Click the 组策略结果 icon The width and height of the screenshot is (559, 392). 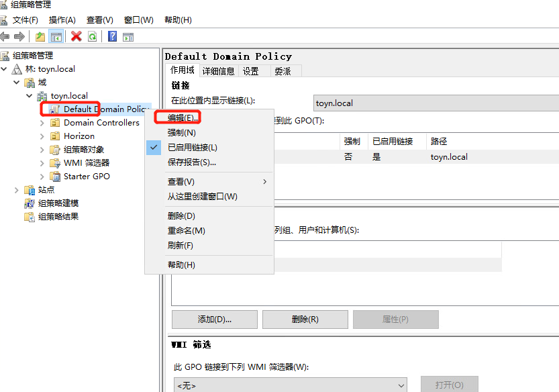30,217
